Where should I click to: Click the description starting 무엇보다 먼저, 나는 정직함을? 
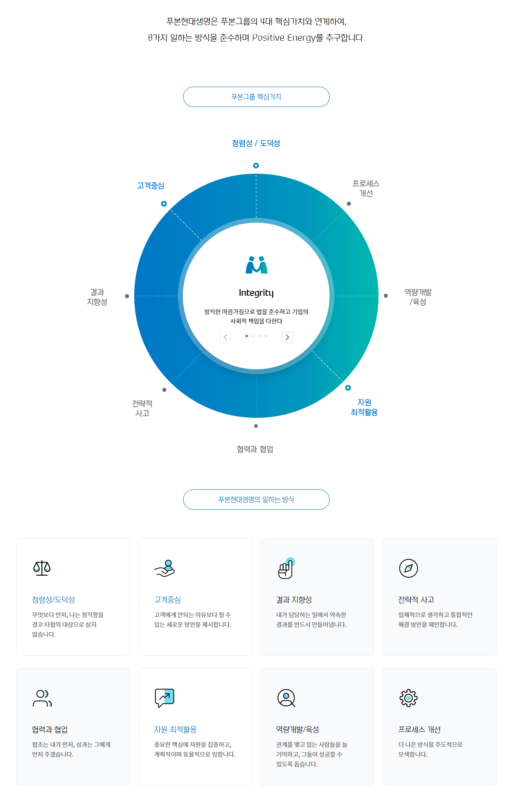pyautogui.click(x=68, y=624)
